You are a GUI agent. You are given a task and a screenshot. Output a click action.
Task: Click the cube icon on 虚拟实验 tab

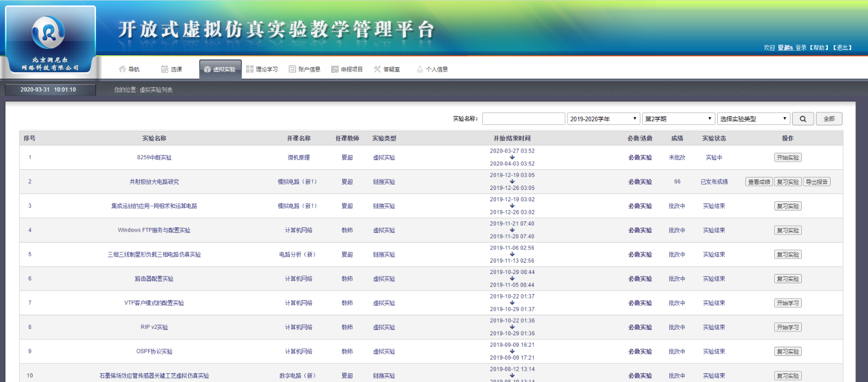pos(207,69)
